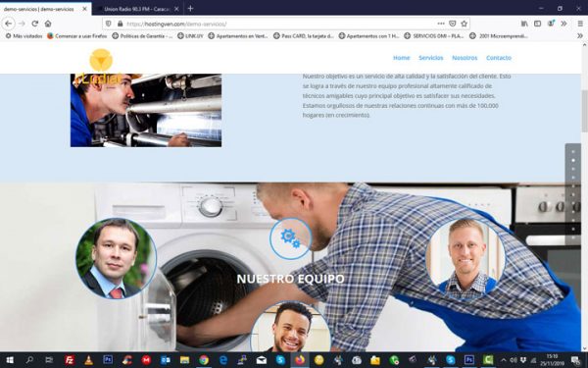Open the page actions three-dot menu
The image size is (588, 368).
[x=441, y=24]
